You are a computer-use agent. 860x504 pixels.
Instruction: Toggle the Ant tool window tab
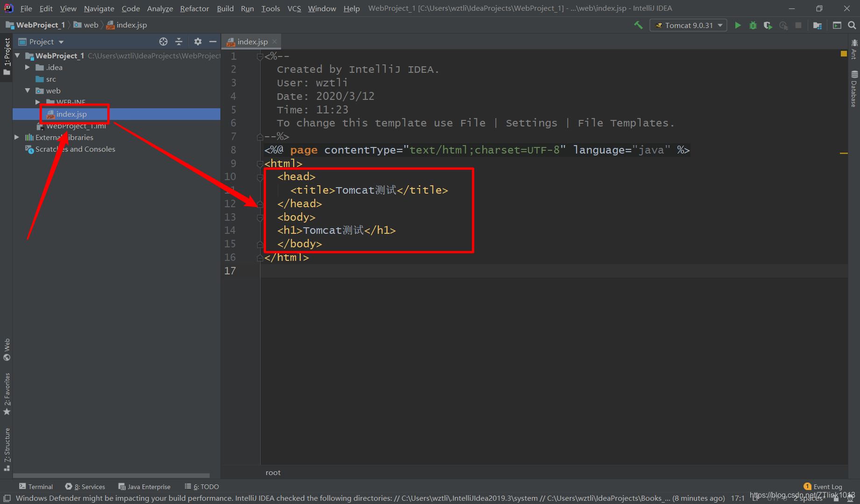point(854,49)
